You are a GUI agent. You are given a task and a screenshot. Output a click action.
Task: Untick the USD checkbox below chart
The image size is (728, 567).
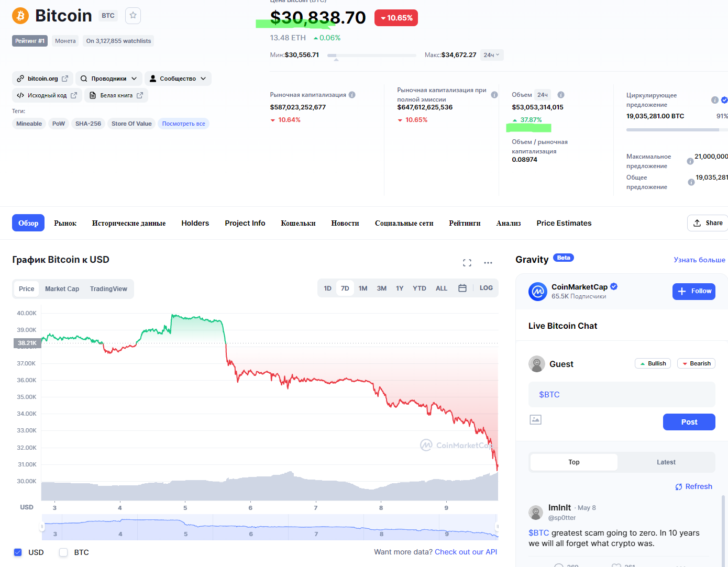tap(18, 552)
